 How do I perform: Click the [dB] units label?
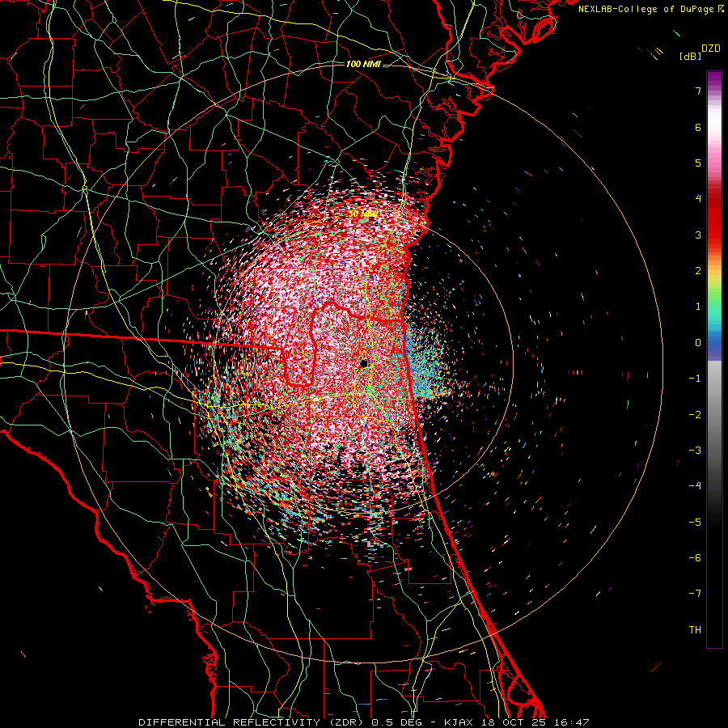[x=690, y=56]
